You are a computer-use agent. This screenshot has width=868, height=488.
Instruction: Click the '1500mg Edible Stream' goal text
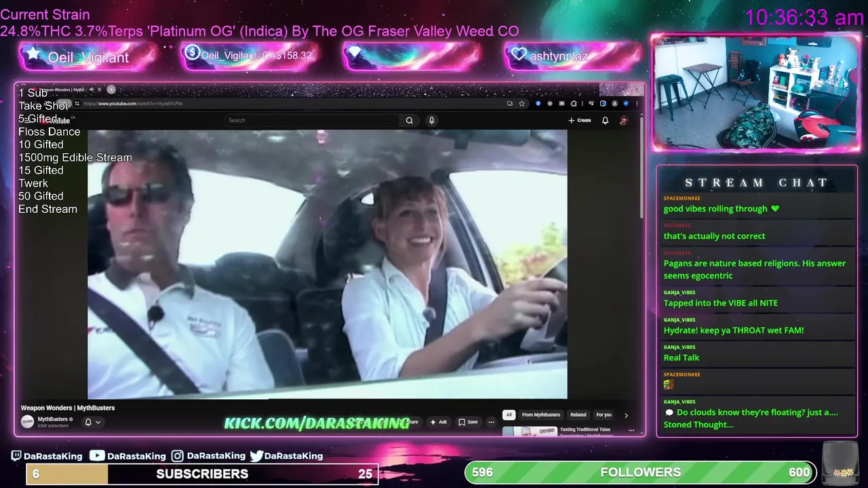coord(75,157)
